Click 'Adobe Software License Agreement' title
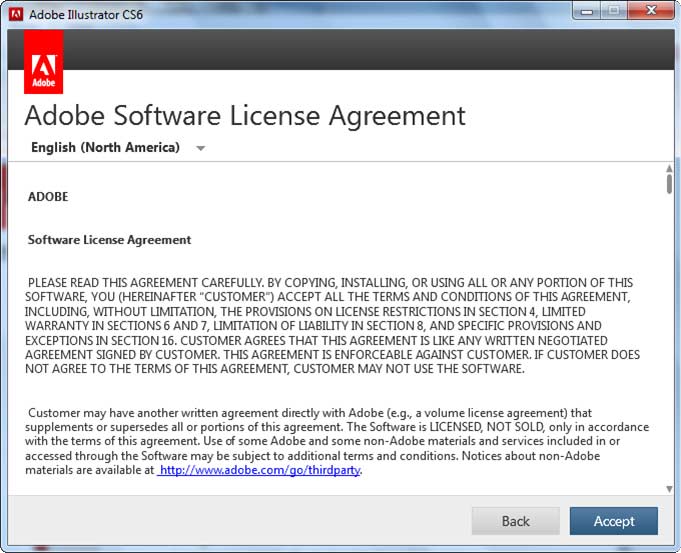 click(245, 116)
